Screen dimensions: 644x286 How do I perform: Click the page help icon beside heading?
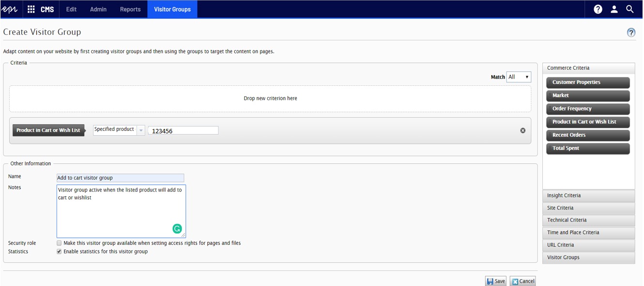[x=631, y=32]
